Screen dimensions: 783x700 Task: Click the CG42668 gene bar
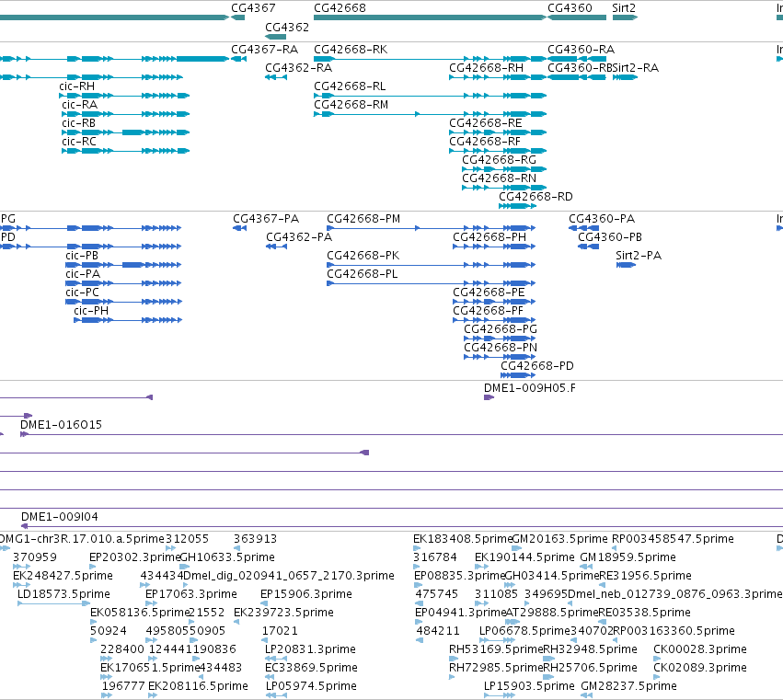pos(430,17)
